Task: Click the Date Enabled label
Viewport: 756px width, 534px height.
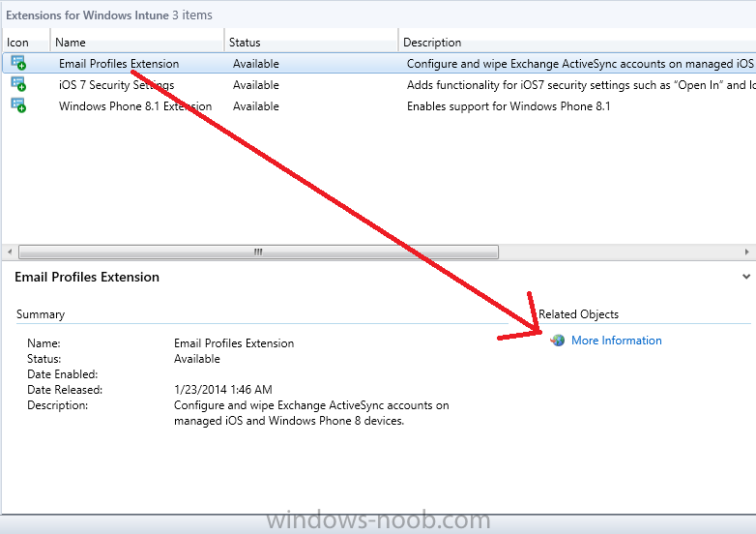Action: (x=62, y=373)
